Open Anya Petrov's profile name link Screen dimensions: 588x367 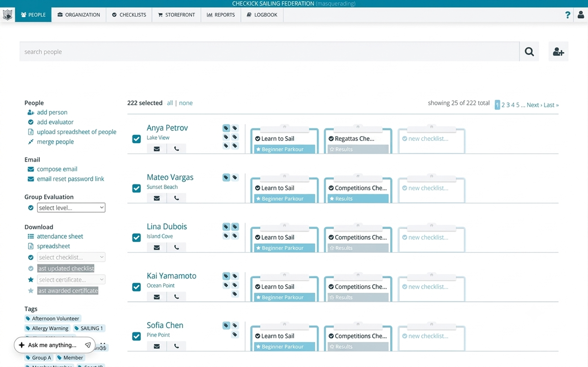coord(167,128)
